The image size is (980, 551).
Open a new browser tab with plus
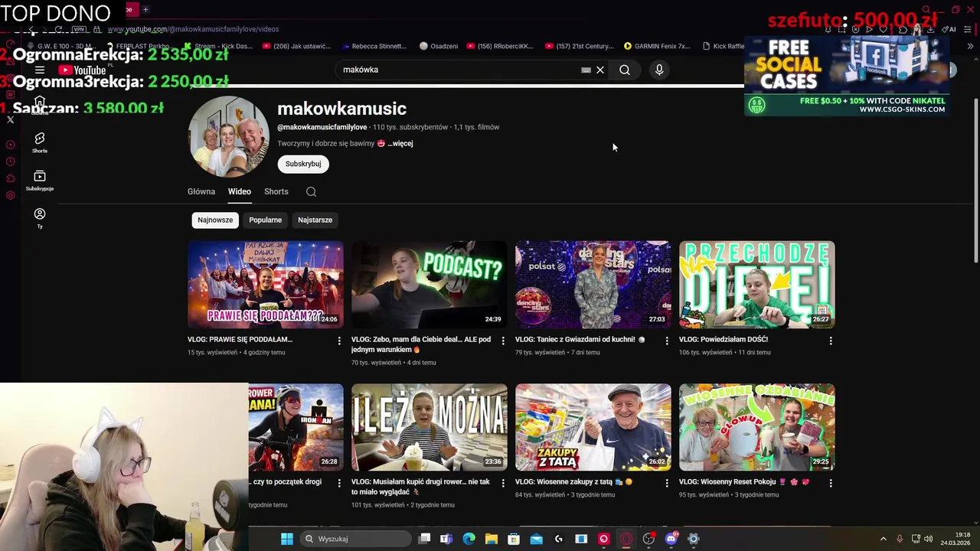(145, 9)
